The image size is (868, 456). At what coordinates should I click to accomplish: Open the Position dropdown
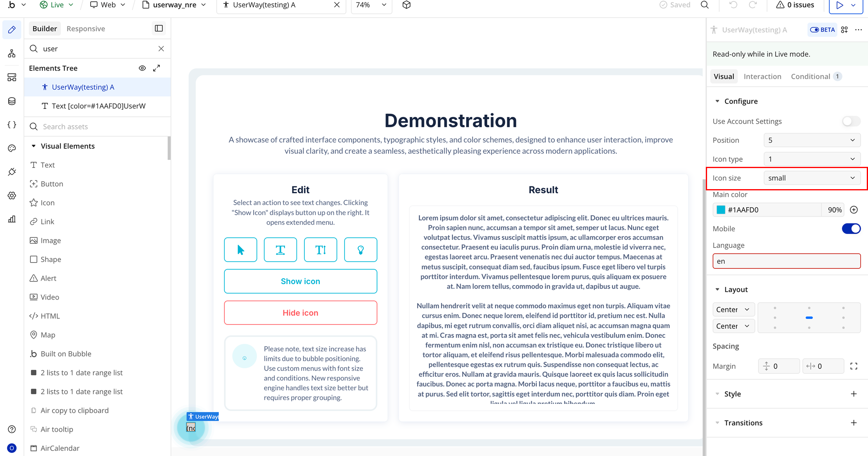coord(811,140)
